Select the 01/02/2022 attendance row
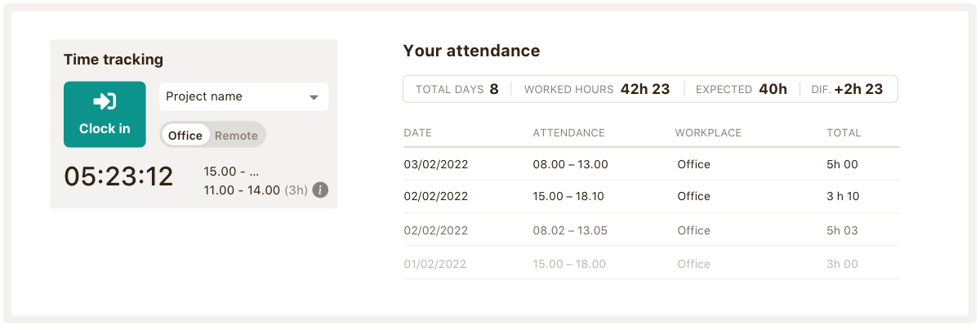Image resolution: width=980 pixels, height=330 pixels. pyautogui.click(x=436, y=264)
